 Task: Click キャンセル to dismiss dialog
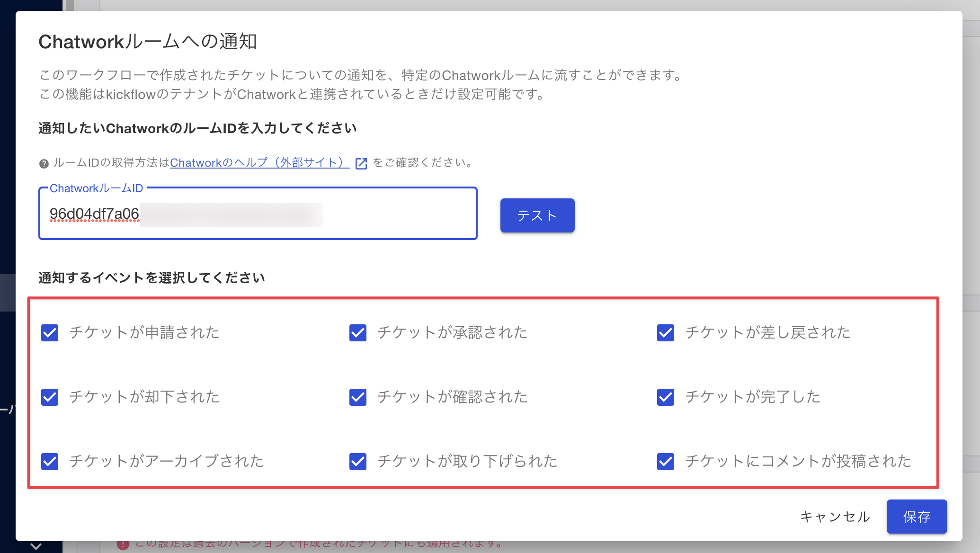tap(835, 517)
